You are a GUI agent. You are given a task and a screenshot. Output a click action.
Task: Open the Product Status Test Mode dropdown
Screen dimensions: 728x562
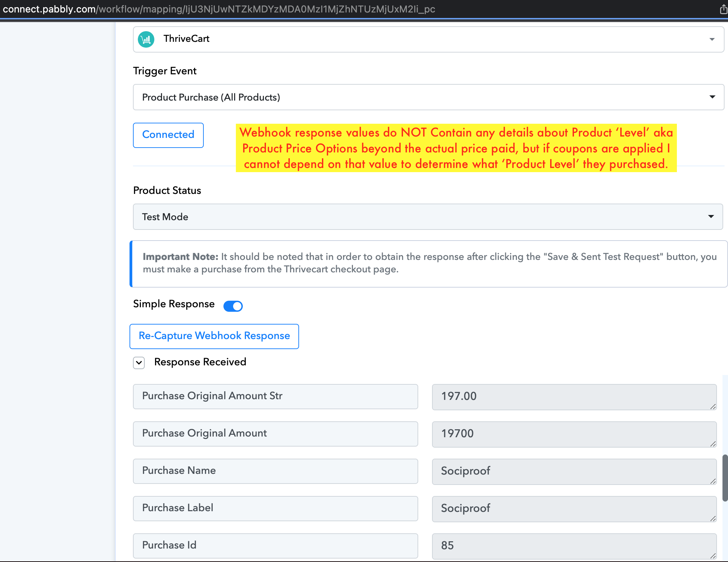[428, 217]
